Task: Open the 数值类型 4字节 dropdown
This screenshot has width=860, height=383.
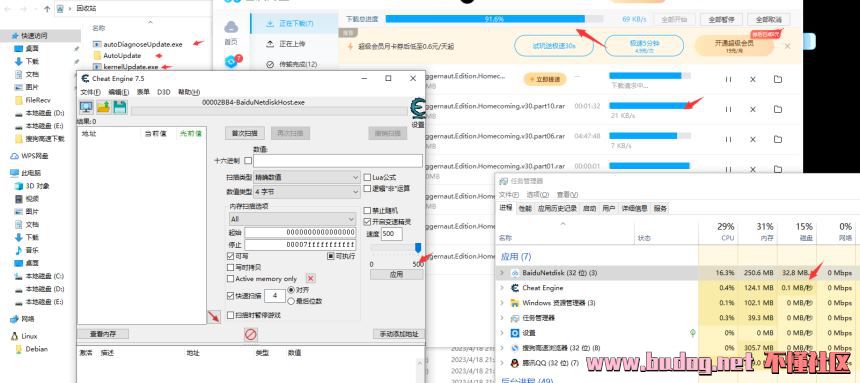Action: pyautogui.click(x=307, y=192)
